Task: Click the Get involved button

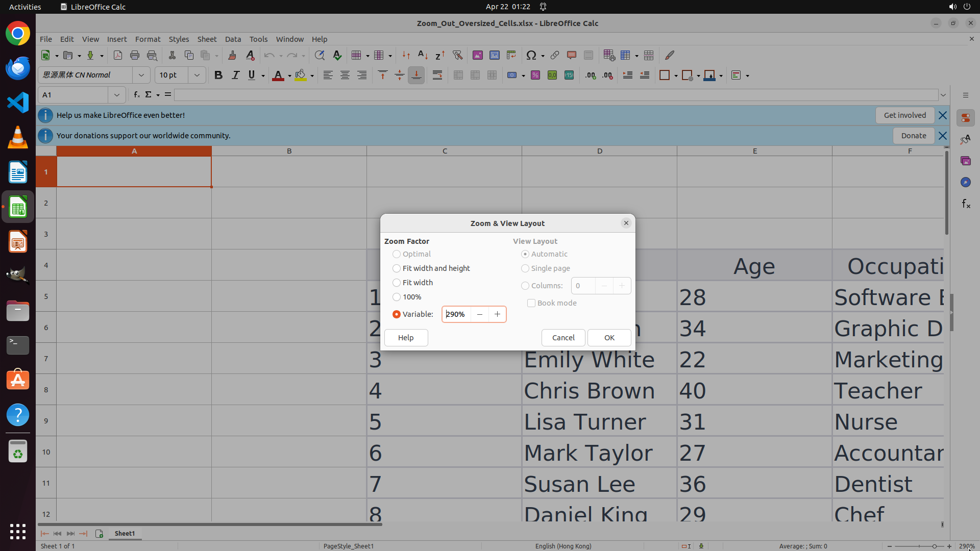Action: (904, 115)
